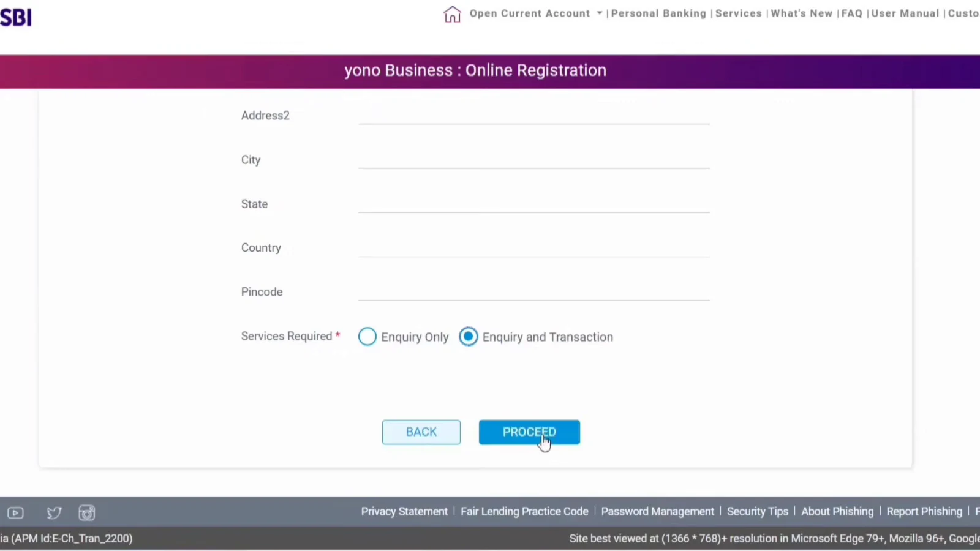The height and width of the screenshot is (551, 980).
Task: Focus the Country input field
Action: click(534, 247)
